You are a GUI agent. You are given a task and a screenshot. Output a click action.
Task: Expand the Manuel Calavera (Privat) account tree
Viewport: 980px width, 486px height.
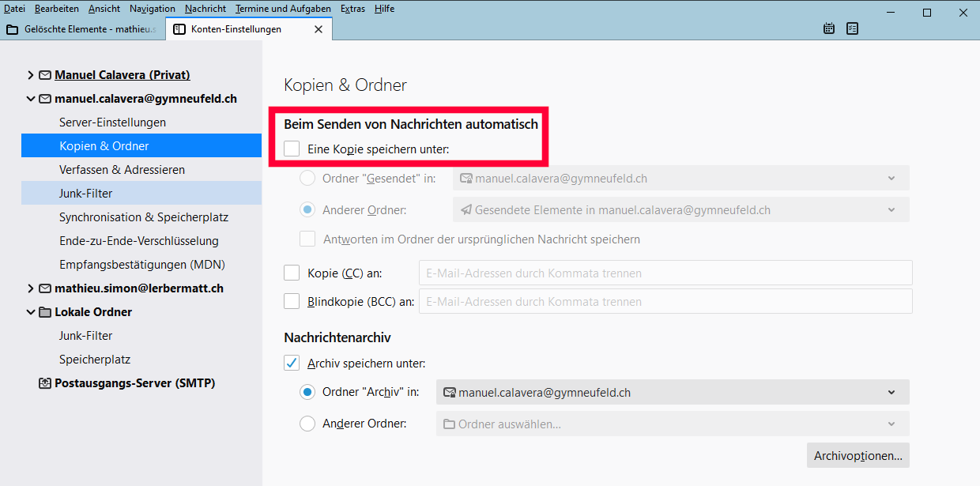30,75
